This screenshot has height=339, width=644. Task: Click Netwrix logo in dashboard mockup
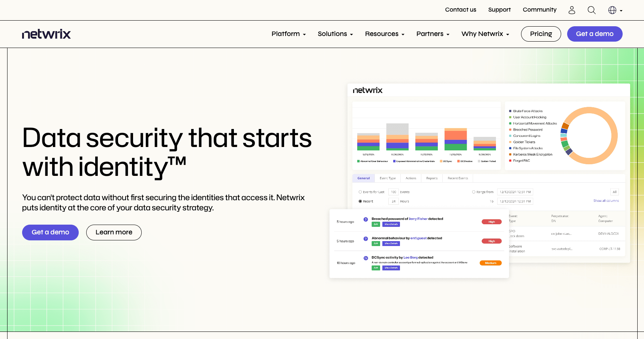pos(368,90)
